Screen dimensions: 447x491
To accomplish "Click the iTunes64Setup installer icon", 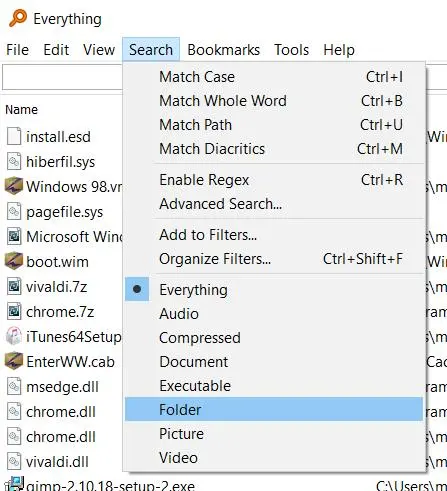I will click(14, 336).
